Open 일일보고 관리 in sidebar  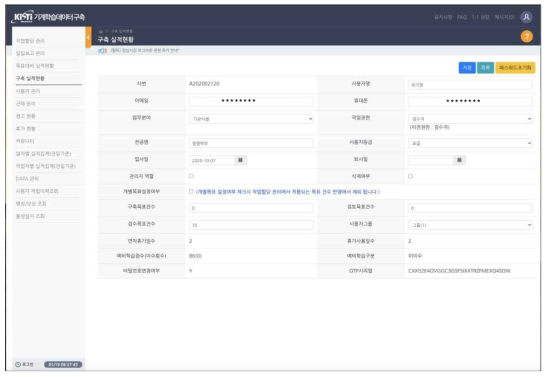tap(30, 53)
